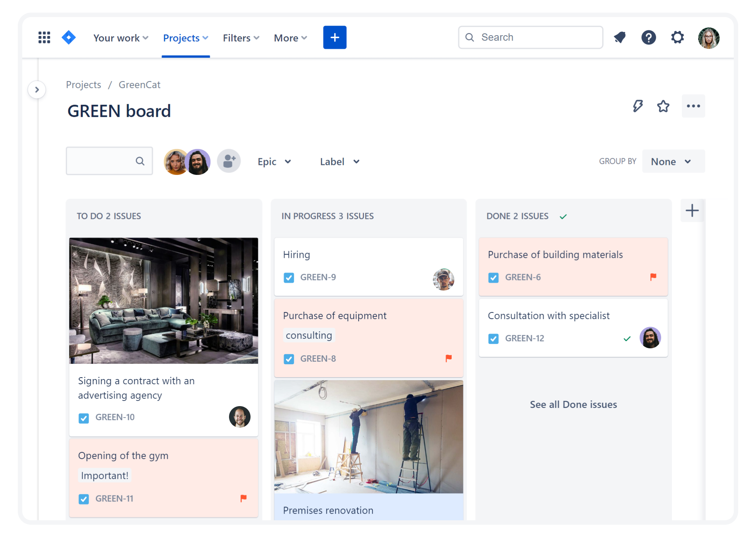Click the task checkbox icon for GREEN-9
The width and height of the screenshot is (756, 541).
point(289,278)
